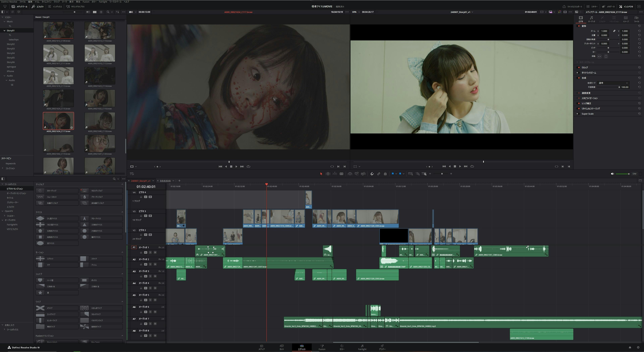
Task: Solo audio track A2
Action: tap(150, 264)
